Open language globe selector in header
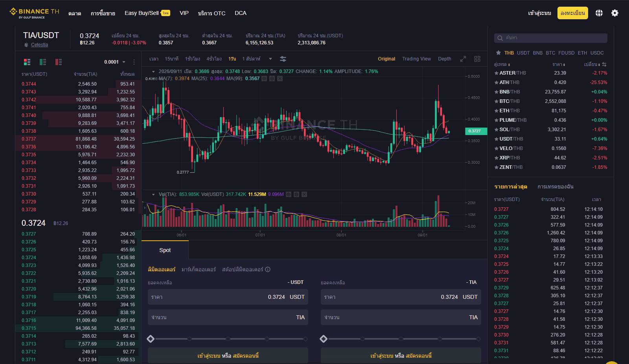Image resolution: width=629 pixels, height=364 pixels. click(x=599, y=13)
